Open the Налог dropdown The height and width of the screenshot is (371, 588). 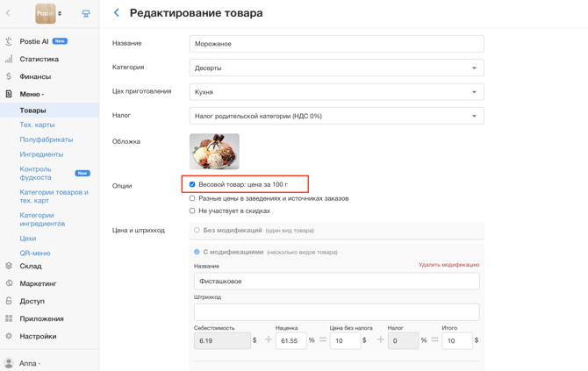click(336, 116)
